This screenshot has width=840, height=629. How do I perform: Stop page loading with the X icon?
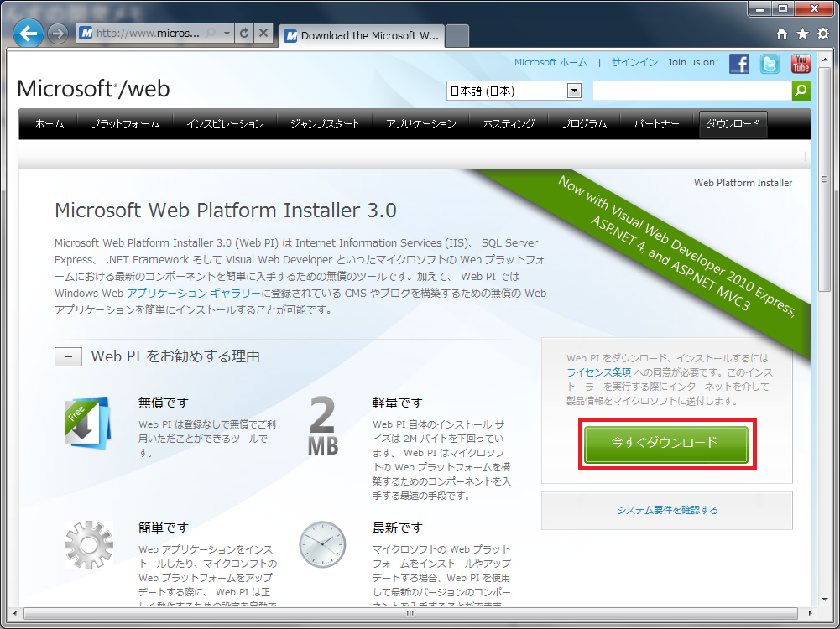[x=261, y=34]
